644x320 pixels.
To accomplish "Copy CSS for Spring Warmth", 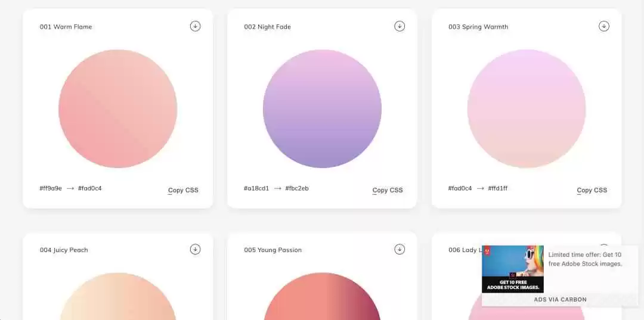I will (x=592, y=190).
